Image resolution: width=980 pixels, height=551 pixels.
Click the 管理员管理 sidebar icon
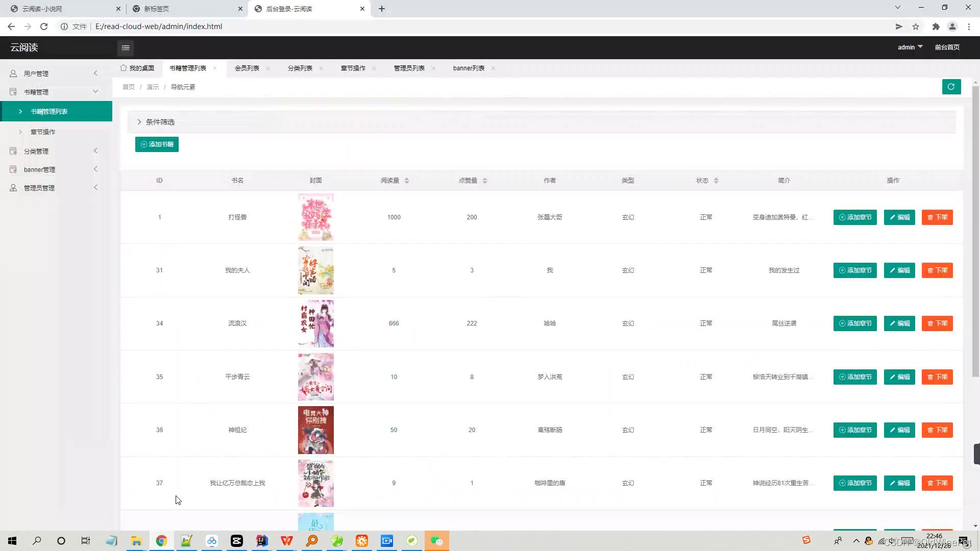pyautogui.click(x=13, y=188)
